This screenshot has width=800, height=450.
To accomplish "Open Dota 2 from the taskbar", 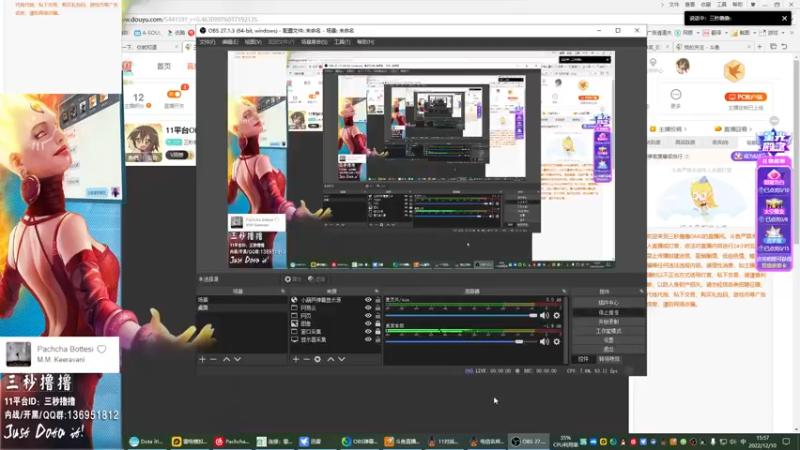I will (x=146, y=441).
